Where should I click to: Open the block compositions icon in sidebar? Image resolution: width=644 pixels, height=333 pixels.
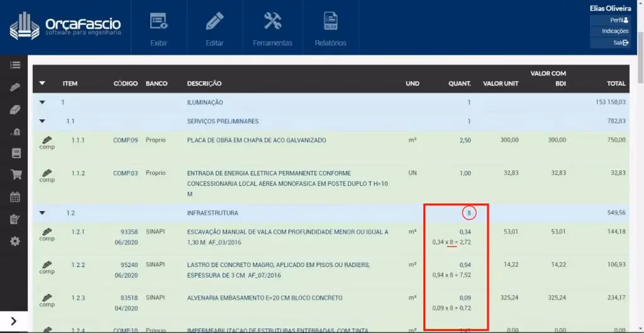pyautogui.click(x=15, y=109)
